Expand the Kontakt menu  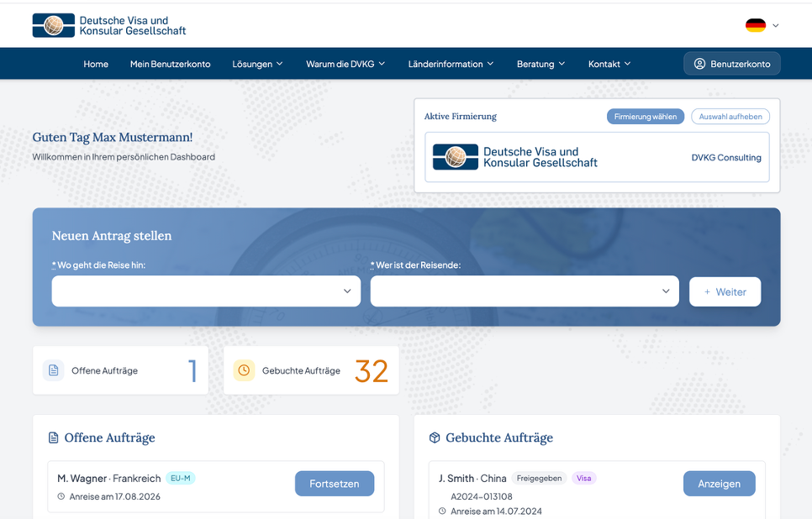click(x=609, y=64)
